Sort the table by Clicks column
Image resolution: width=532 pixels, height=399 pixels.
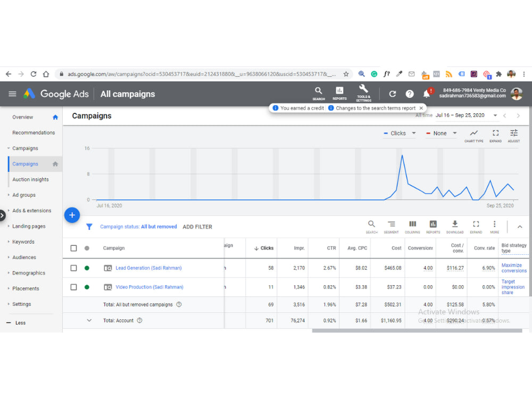264,248
